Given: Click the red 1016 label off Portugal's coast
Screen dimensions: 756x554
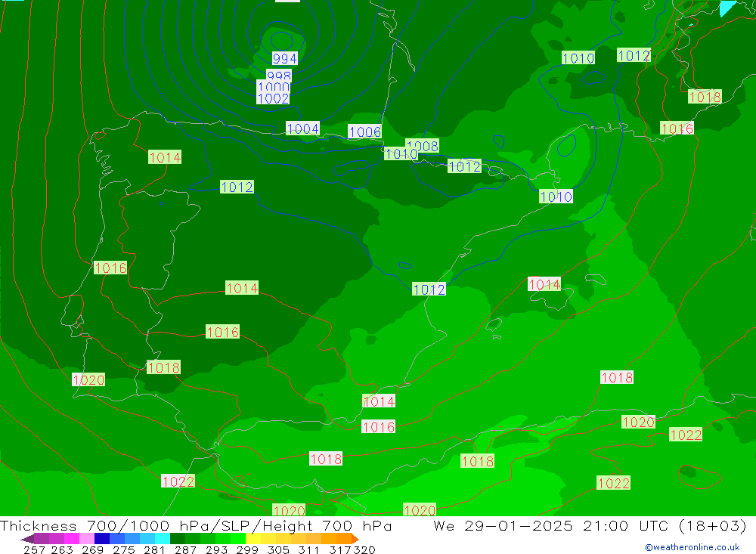Looking at the screenshot, I should pos(110,268).
